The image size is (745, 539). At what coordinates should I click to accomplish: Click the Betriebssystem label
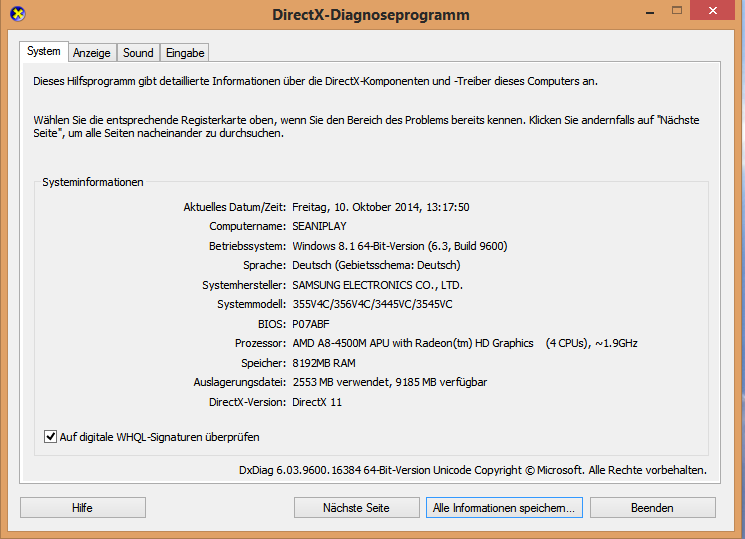click(x=248, y=246)
